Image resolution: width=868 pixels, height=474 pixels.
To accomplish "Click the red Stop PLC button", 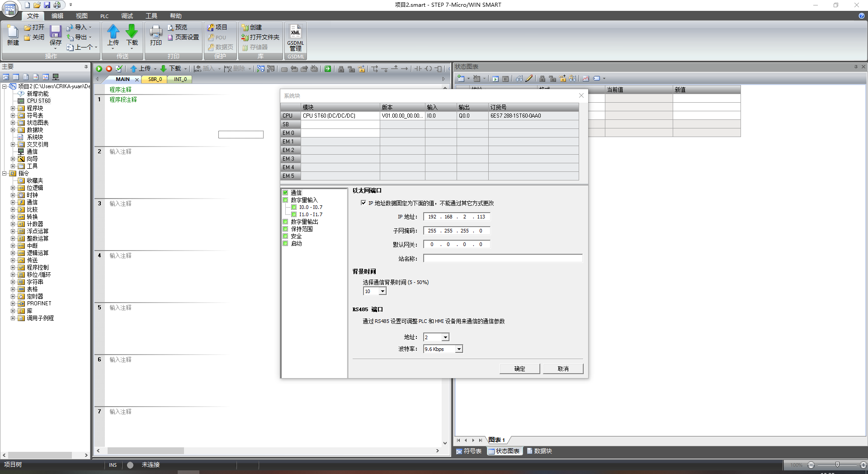I will coord(109,69).
